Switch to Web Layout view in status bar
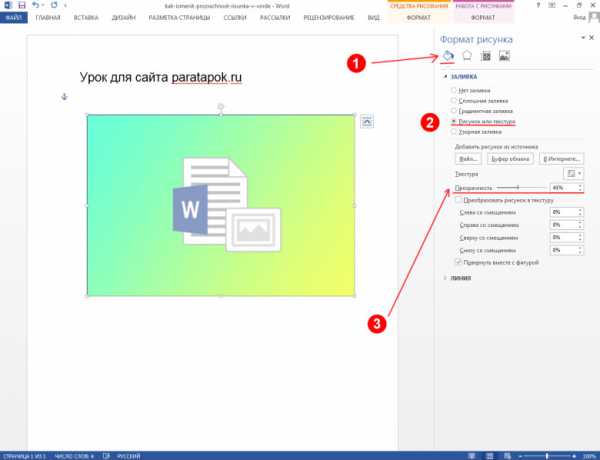Screen dimensions: 600x460 tap(507, 456)
